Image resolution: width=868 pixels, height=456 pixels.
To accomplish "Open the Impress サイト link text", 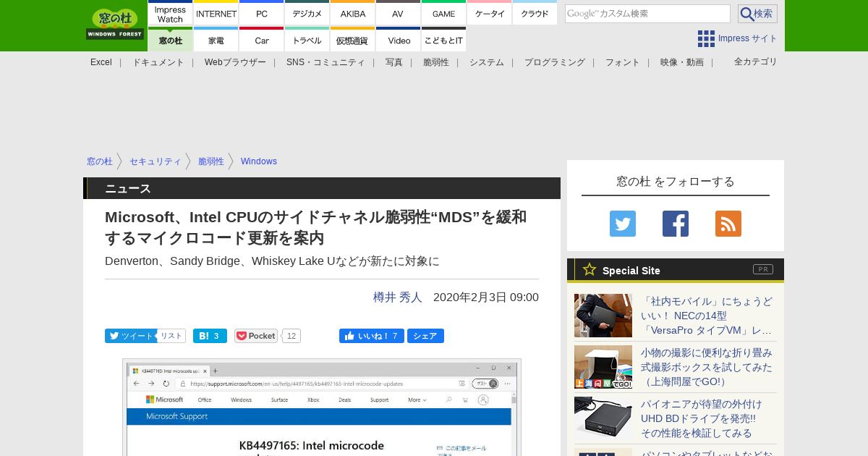I will 748,38.
